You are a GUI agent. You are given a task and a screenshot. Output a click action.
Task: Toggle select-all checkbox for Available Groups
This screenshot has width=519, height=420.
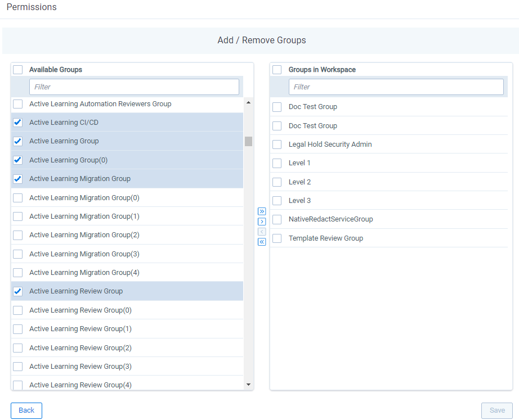coord(17,70)
